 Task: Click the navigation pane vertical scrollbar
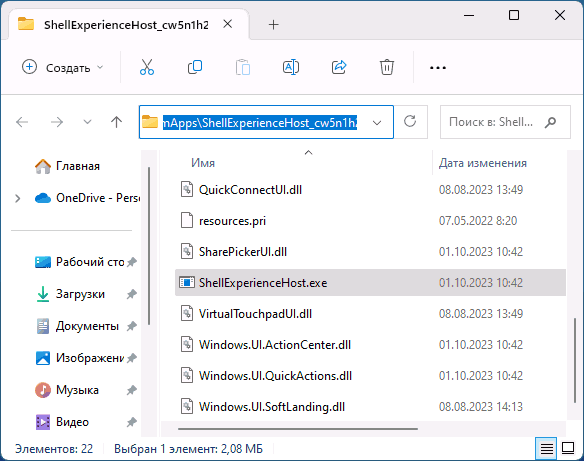point(149,246)
